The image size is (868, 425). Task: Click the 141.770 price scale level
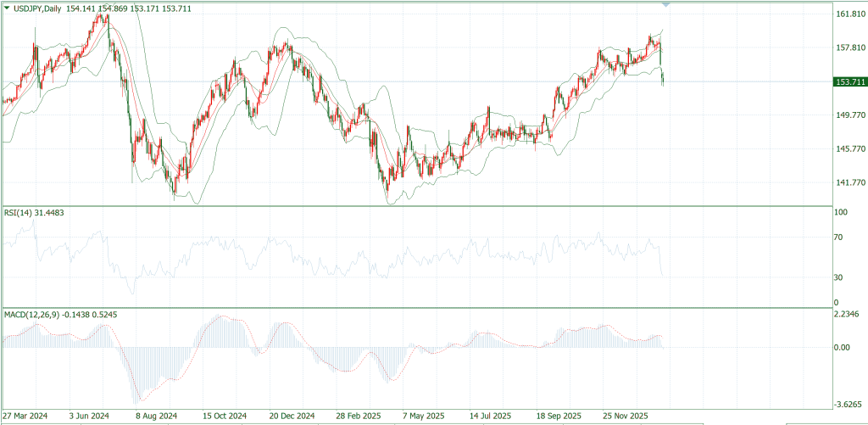(x=849, y=183)
